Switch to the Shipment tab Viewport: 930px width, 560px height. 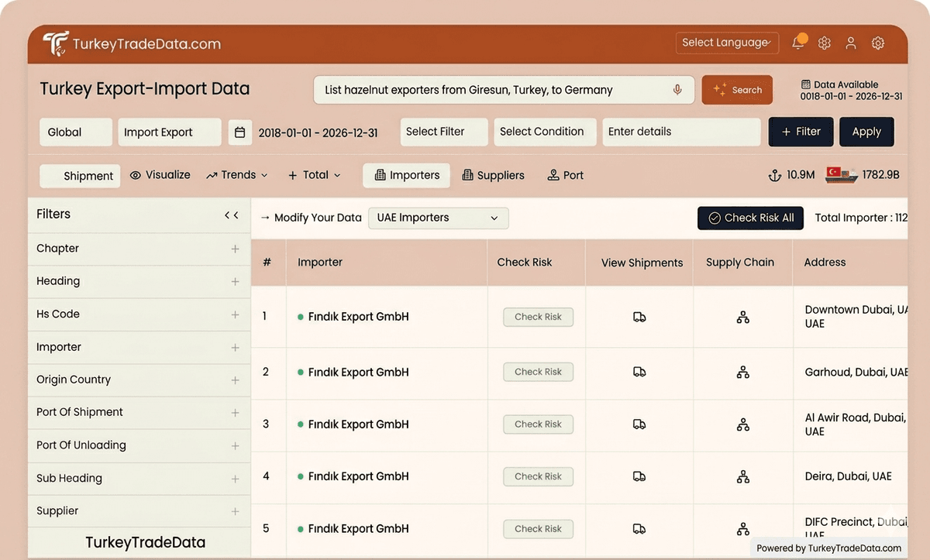click(81, 176)
